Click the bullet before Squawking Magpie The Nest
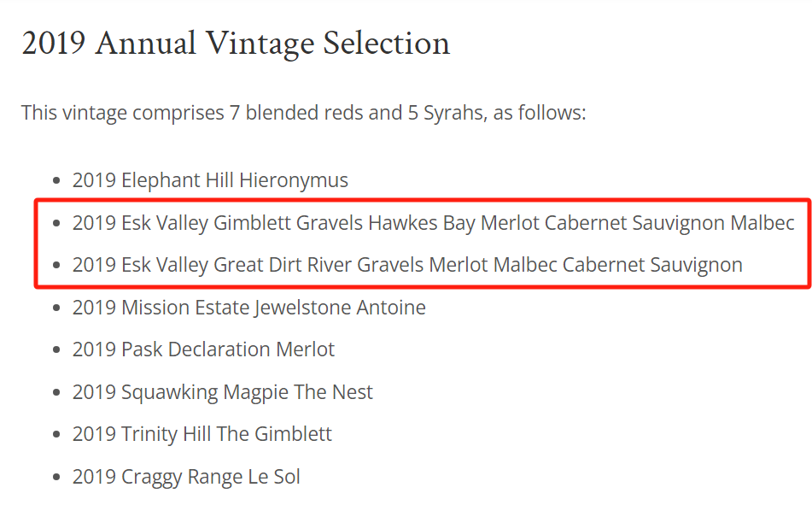812x505 pixels. 57,393
